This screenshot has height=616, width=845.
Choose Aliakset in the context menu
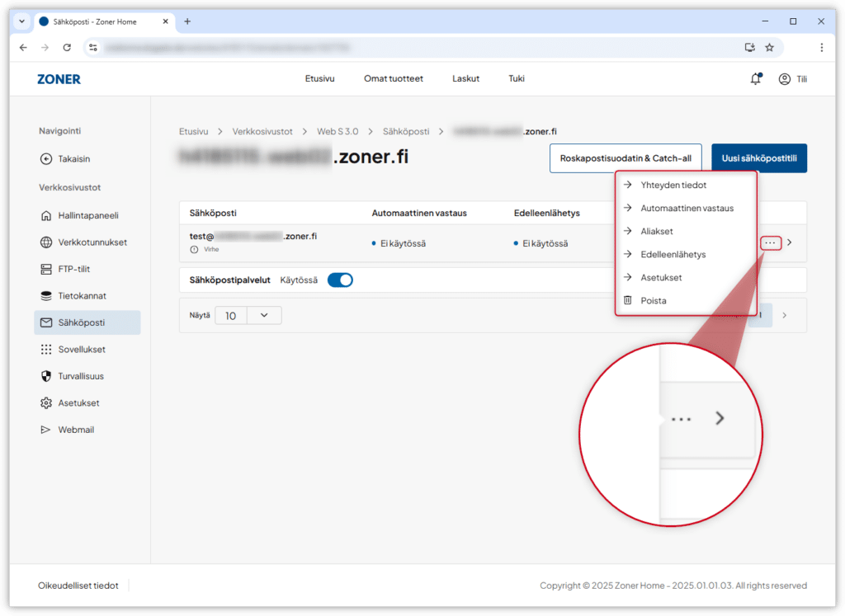pyautogui.click(x=657, y=232)
